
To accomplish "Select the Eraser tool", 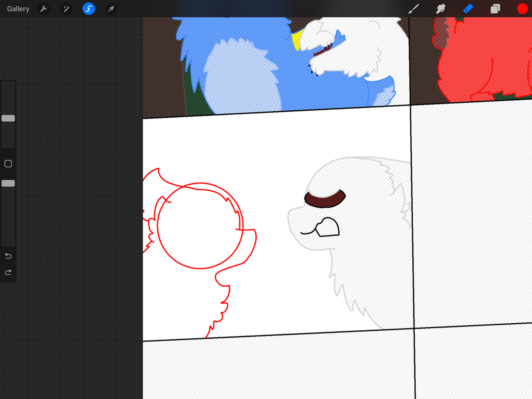I will coord(468,9).
